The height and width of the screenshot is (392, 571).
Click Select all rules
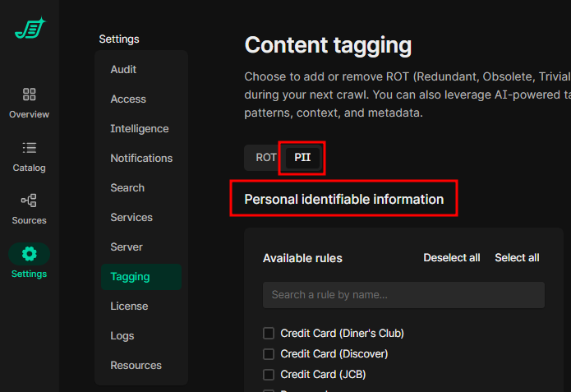pos(517,258)
